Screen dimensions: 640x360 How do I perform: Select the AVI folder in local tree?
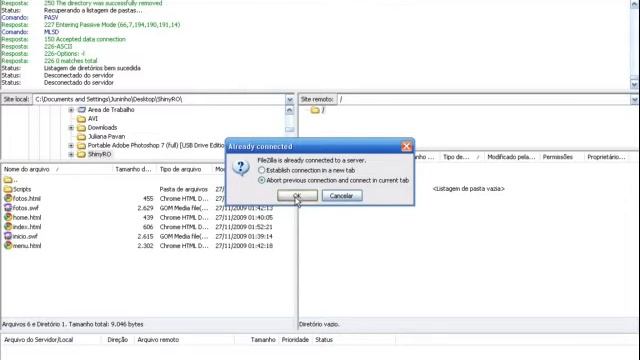point(93,119)
